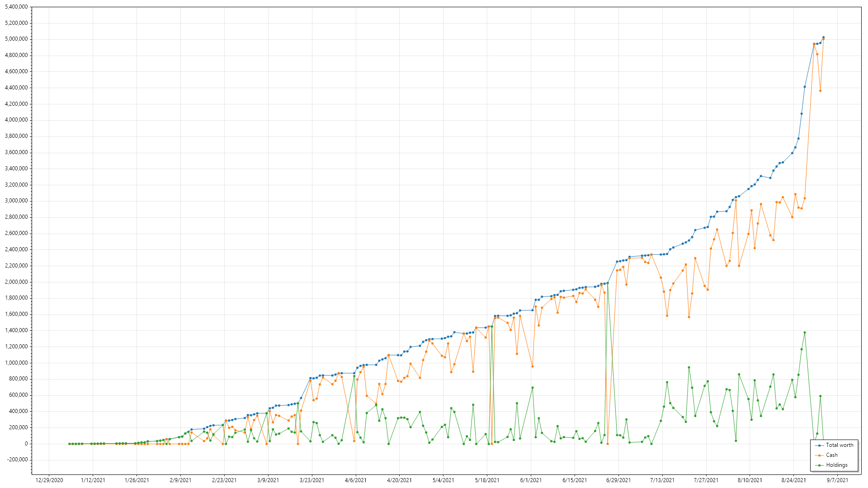Click the highest green Holdings point near 8/24/2021

tap(805, 333)
